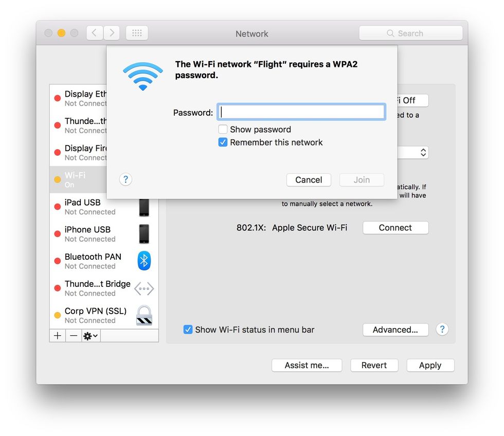Click the Apply button
The height and width of the screenshot is (436, 504).
430,365
